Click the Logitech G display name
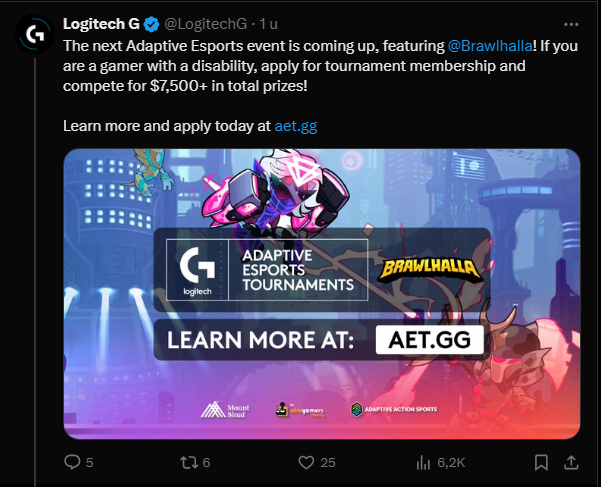The height and width of the screenshot is (487, 601). (x=101, y=24)
